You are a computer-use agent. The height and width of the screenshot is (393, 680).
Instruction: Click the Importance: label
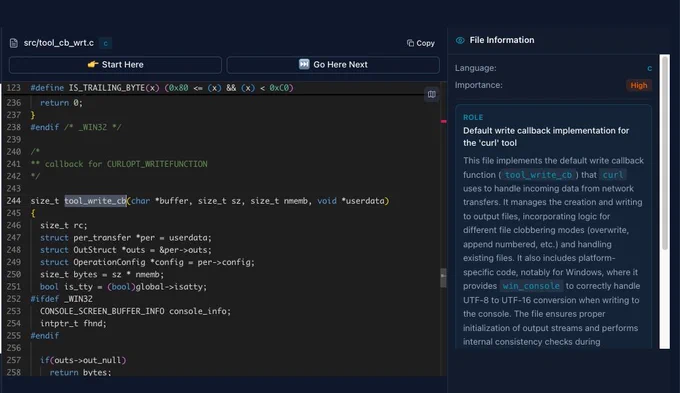point(479,85)
